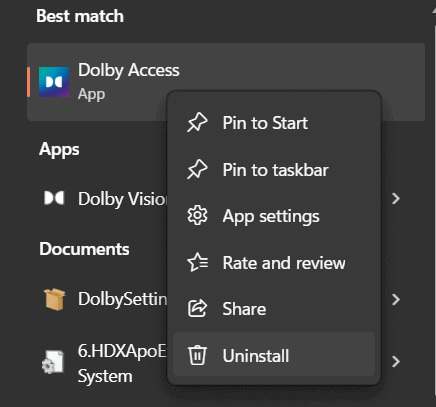
Task: Click the share arrow icon
Action: pos(198,308)
